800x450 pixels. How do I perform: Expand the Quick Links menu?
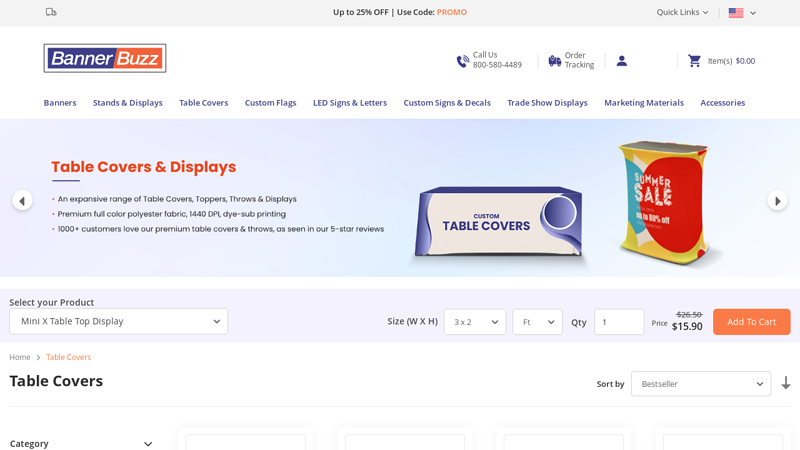682,12
